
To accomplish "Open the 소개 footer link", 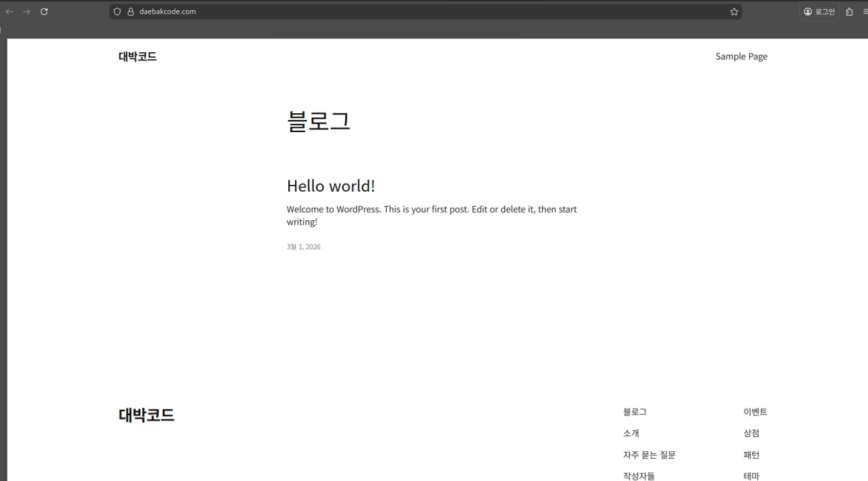I will [630, 433].
